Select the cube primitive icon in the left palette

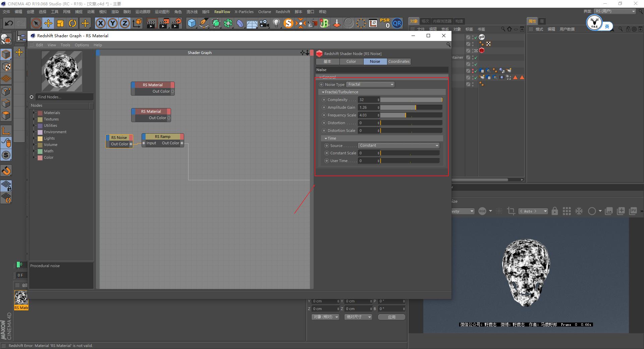[6, 54]
